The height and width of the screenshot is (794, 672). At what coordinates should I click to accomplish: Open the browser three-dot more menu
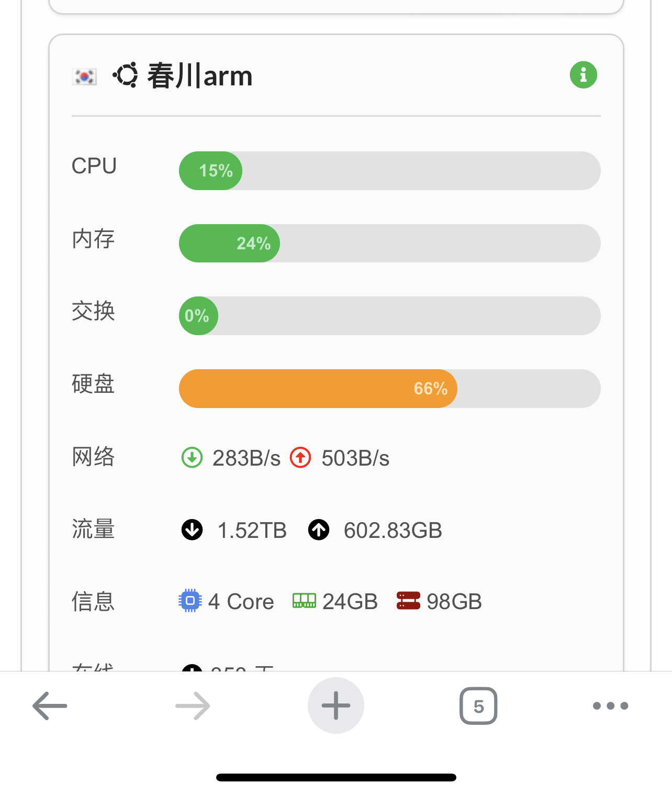(x=610, y=706)
